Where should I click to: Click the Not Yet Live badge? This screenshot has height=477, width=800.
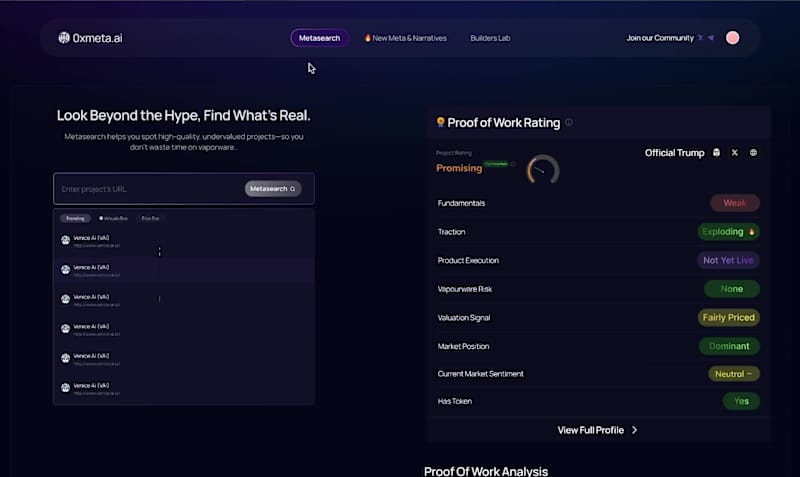tap(728, 260)
